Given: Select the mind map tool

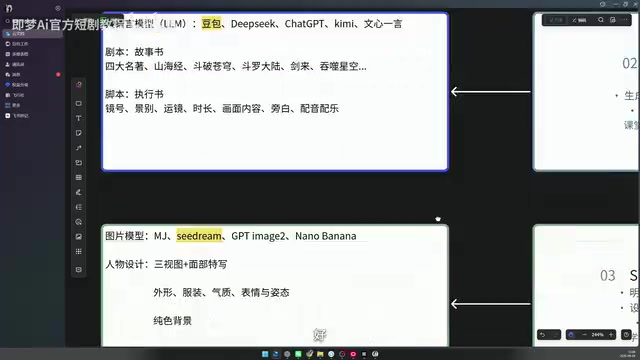Looking at the screenshot, I should pyautogui.click(x=79, y=207).
